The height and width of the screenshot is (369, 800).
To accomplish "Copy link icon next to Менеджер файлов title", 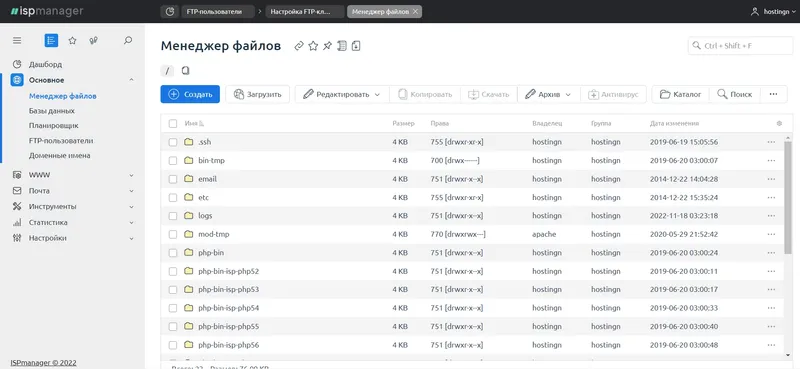I will (x=299, y=46).
